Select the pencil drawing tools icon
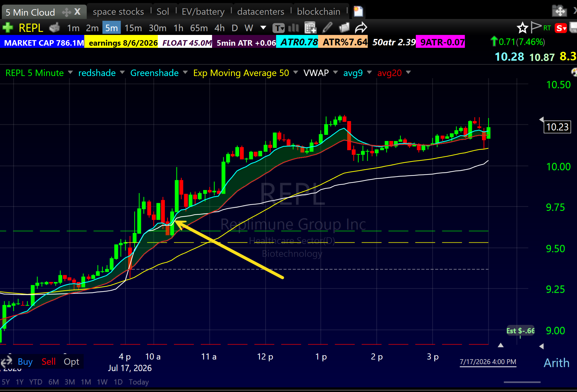577x392 pixels. 327,28
